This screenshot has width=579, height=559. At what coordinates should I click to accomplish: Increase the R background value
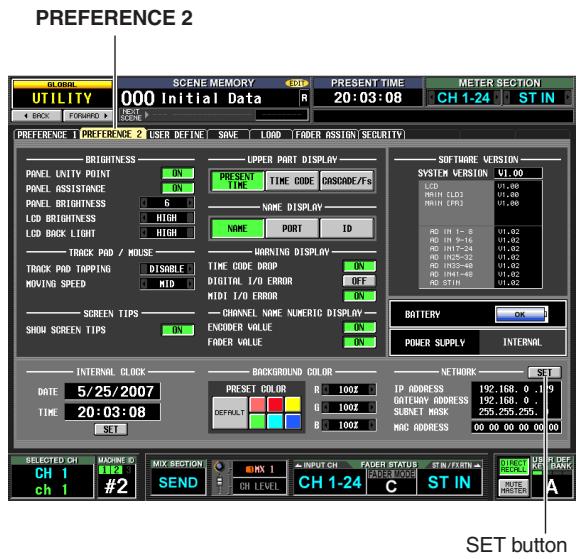(372, 390)
